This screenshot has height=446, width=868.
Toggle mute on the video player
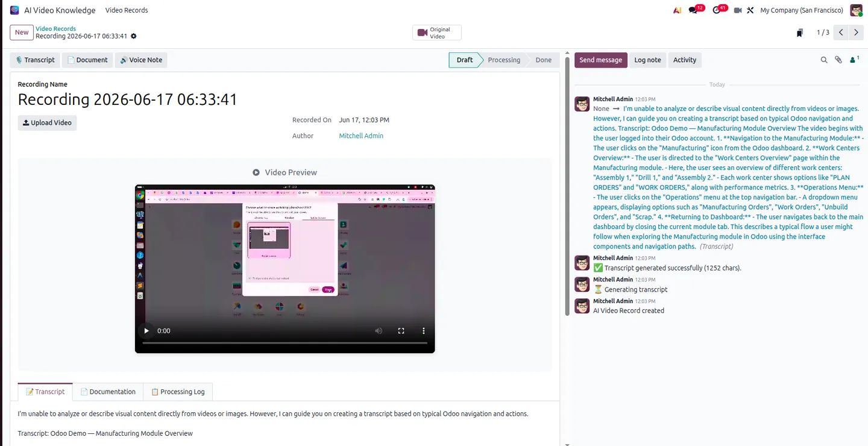pos(379,331)
